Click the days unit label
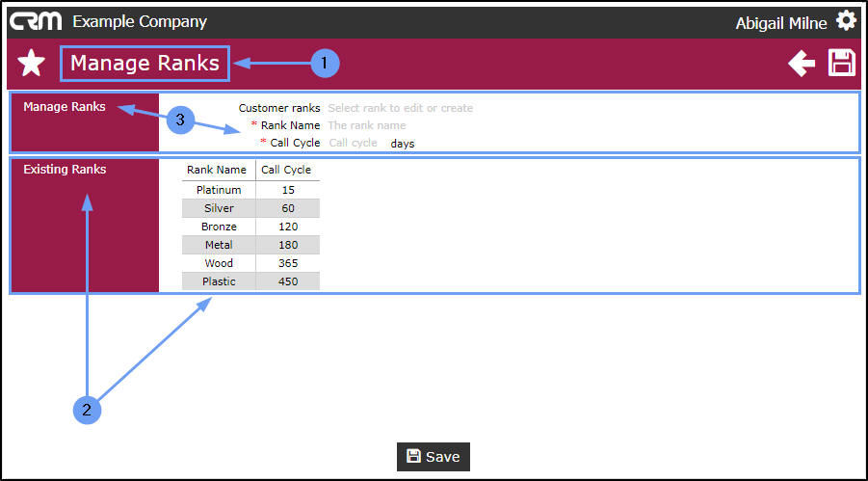The image size is (868, 481). click(x=403, y=144)
